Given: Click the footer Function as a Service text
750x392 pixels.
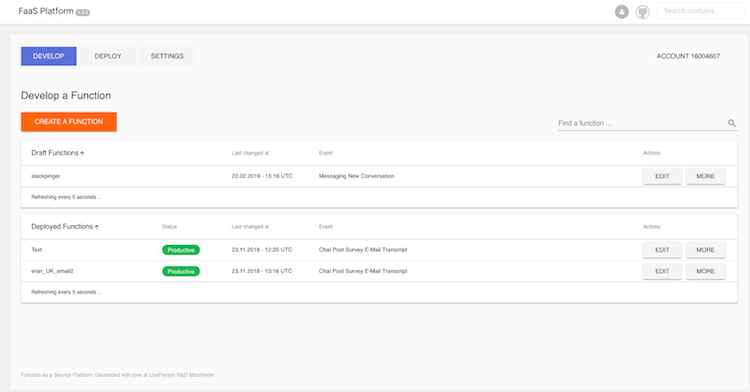Looking at the screenshot, I should (x=117, y=375).
